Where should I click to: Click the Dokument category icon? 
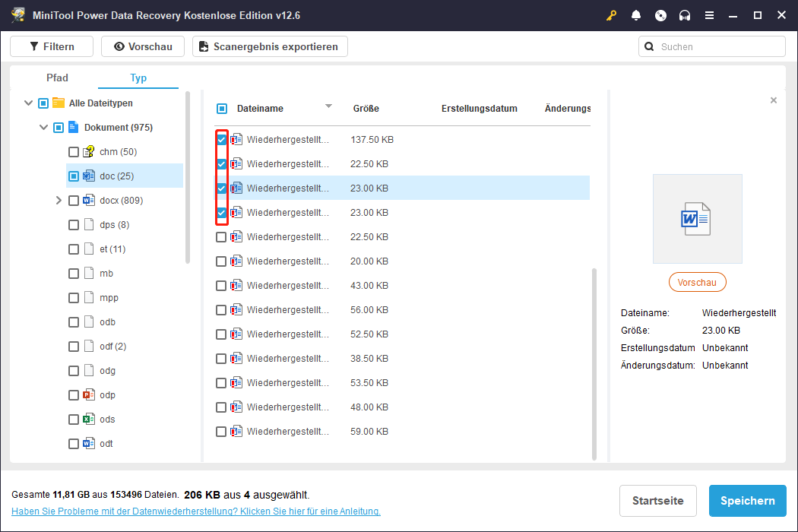[73, 127]
